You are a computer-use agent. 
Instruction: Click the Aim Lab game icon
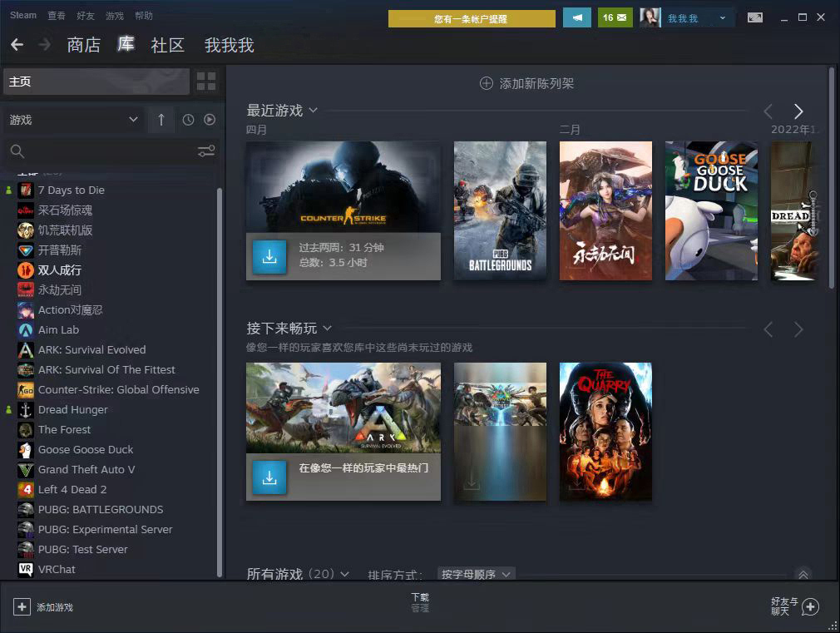(25, 329)
